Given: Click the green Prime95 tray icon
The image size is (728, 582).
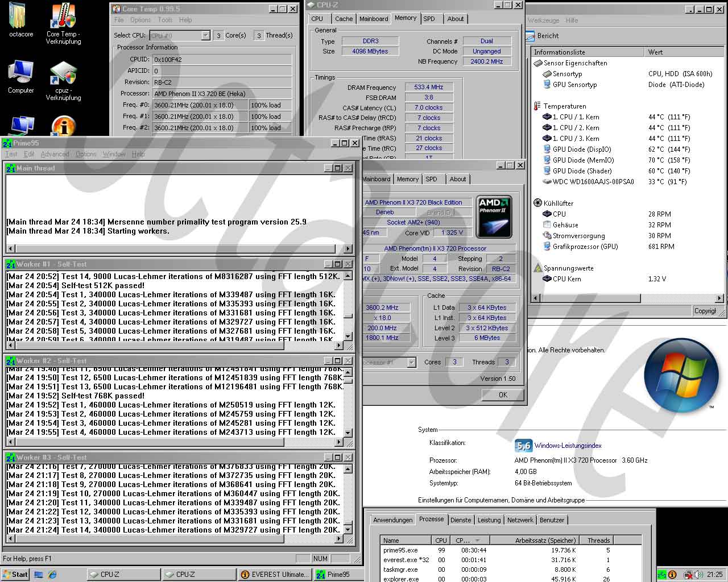Looking at the screenshot, I should click(x=663, y=575).
